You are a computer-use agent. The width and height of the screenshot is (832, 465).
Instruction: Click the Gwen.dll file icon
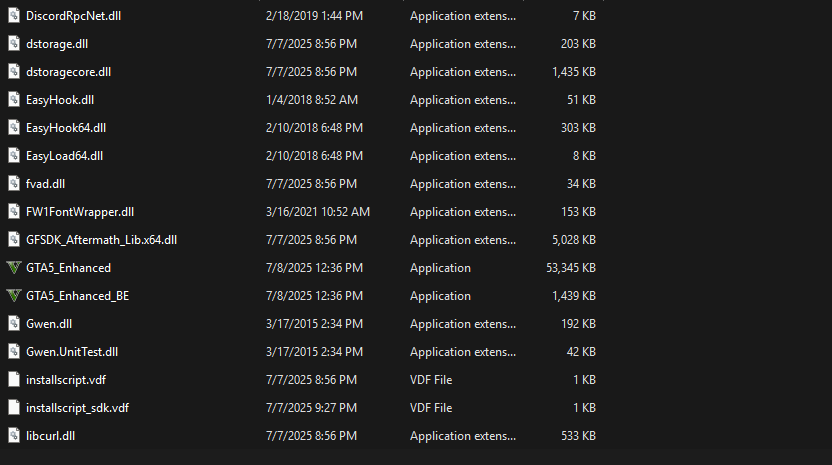(x=13, y=324)
